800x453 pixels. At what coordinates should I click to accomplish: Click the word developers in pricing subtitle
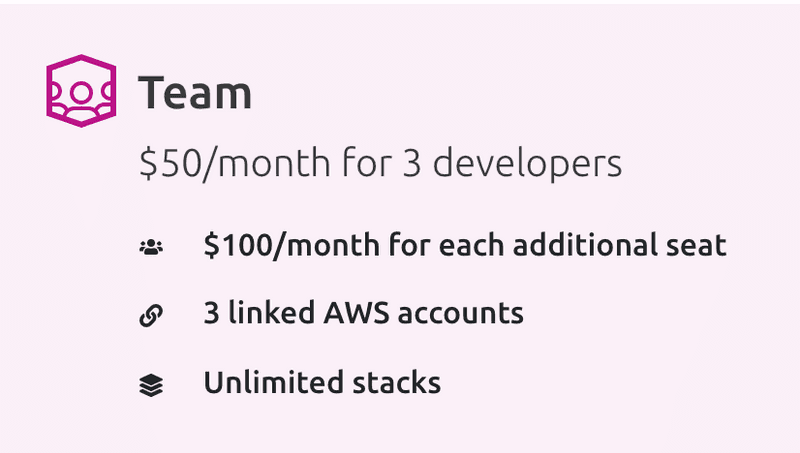(x=528, y=163)
